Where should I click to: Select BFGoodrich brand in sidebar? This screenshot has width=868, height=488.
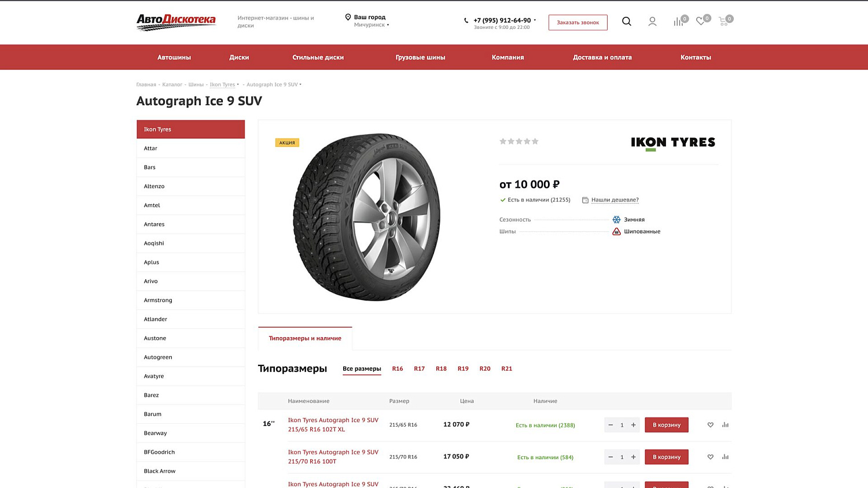pos(191,452)
